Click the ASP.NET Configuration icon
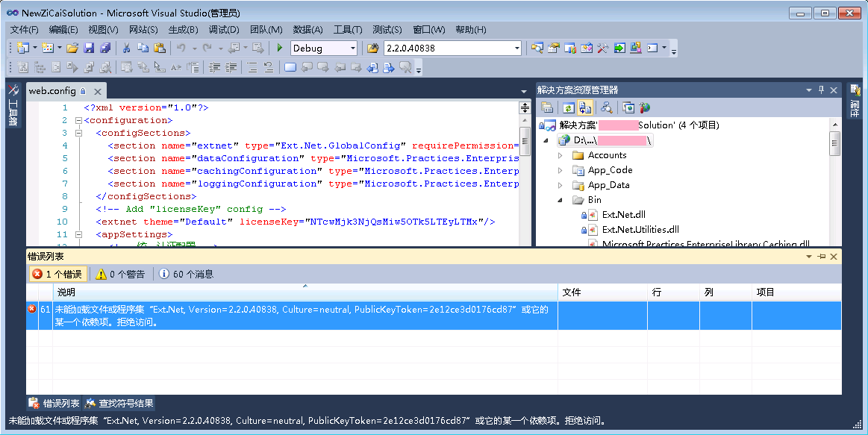868x435 pixels. [644, 107]
